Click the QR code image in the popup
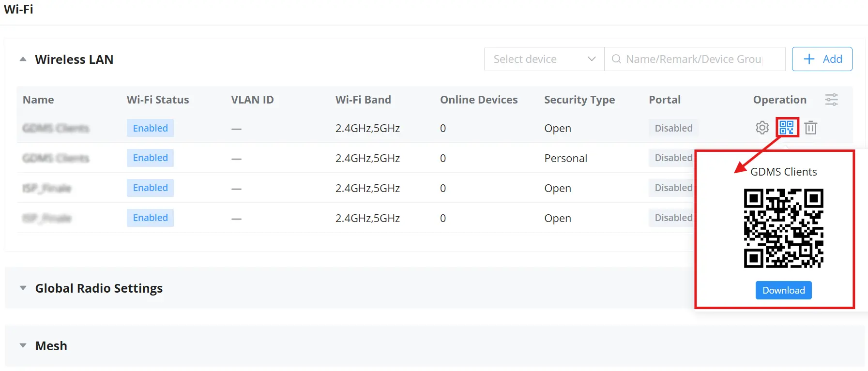The width and height of the screenshot is (868, 371). 783,228
